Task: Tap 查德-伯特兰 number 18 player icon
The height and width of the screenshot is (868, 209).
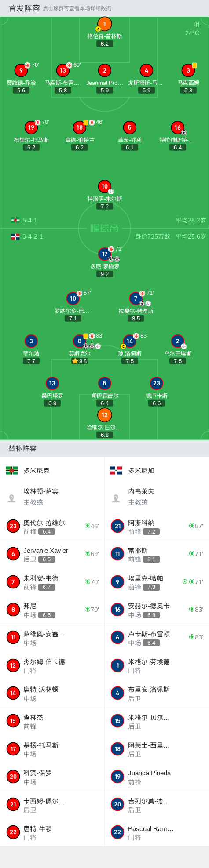Action: [x=80, y=127]
